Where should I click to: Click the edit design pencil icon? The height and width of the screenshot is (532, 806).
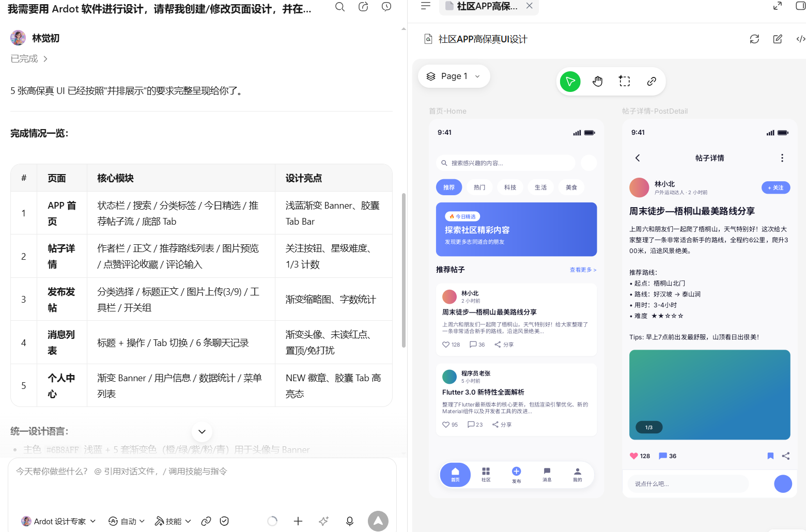778,39
